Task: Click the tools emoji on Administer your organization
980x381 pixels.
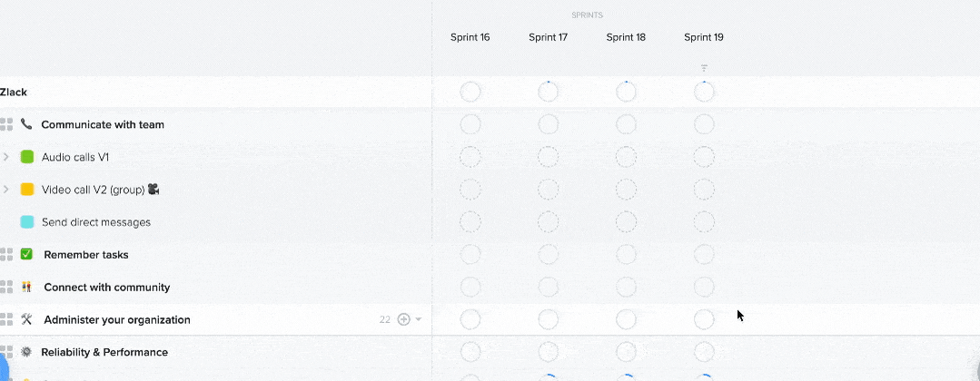Action: tap(26, 319)
